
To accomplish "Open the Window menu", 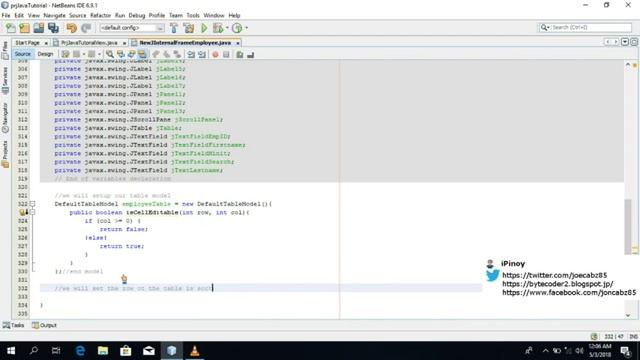I will click(214, 16).
